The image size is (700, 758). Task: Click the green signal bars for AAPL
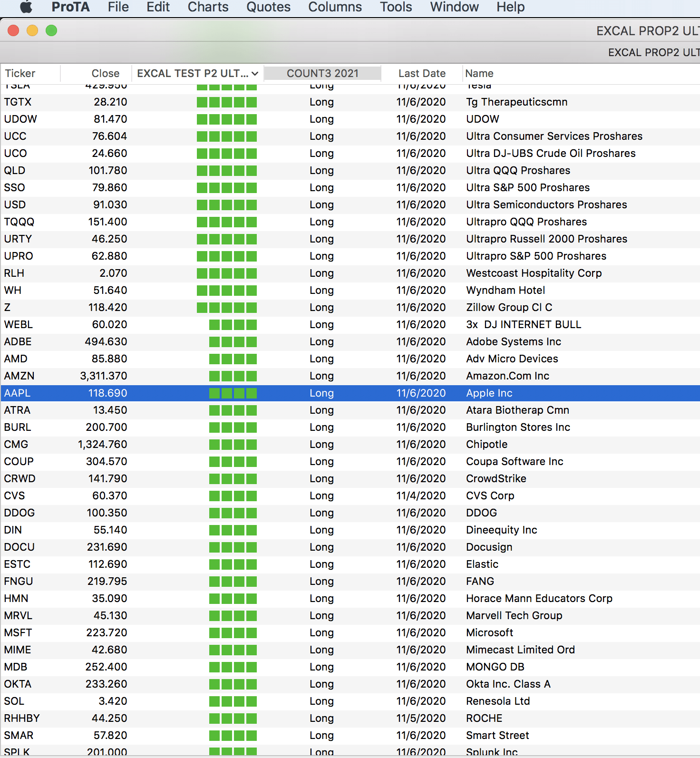coord(233,393)
